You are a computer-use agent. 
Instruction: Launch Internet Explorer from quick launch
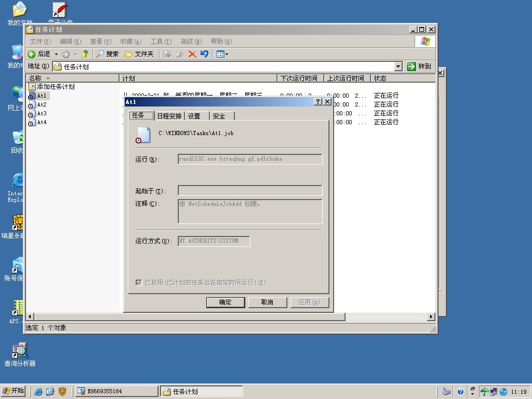38,392
